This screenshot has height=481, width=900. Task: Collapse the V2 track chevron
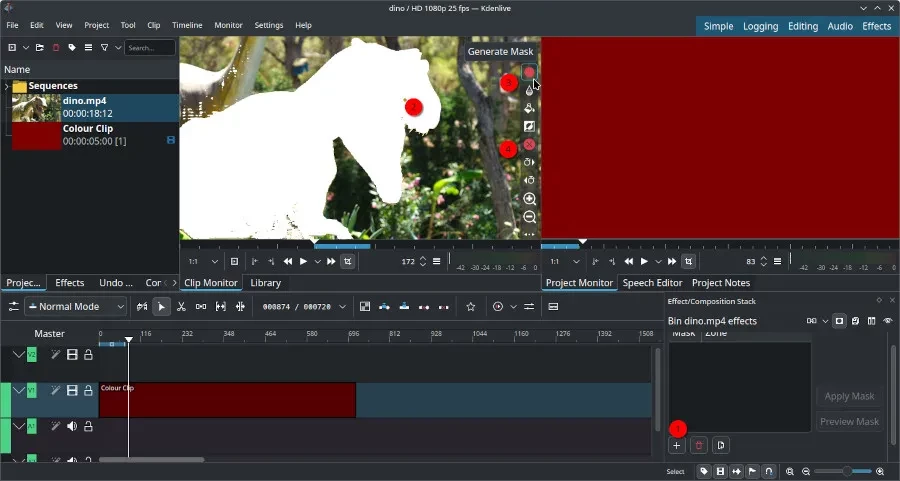pyautogui.click(x=18, y=355)
